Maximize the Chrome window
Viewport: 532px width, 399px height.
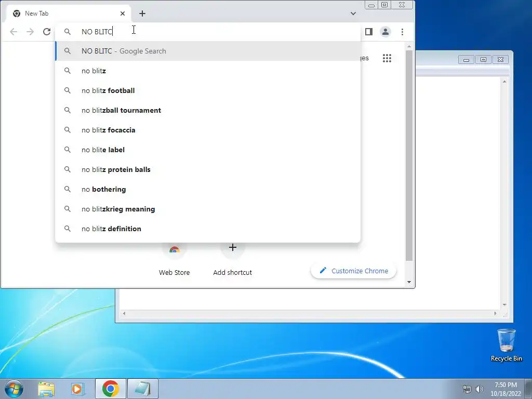click(x=384, y=5)
